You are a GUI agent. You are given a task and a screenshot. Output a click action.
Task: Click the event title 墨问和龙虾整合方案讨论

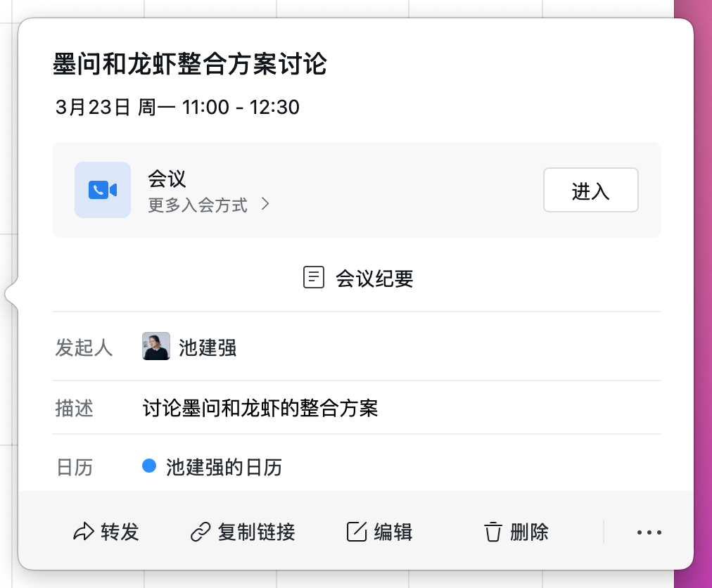coord(190,63)
